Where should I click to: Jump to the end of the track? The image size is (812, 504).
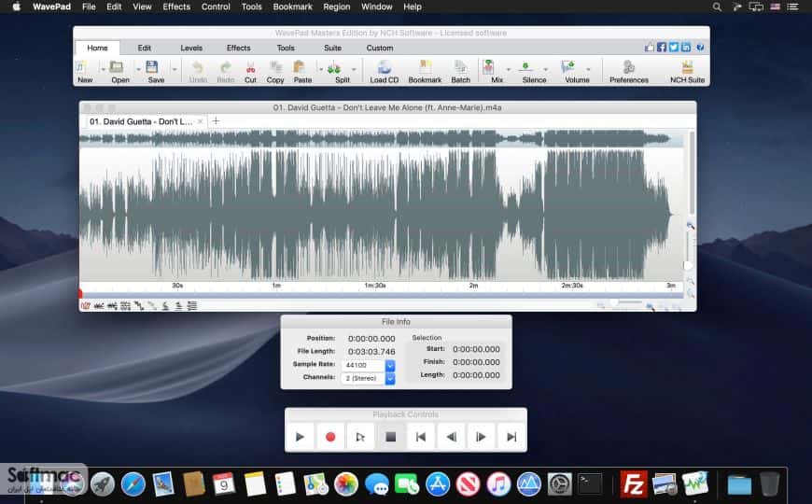[x=511, y=437]
